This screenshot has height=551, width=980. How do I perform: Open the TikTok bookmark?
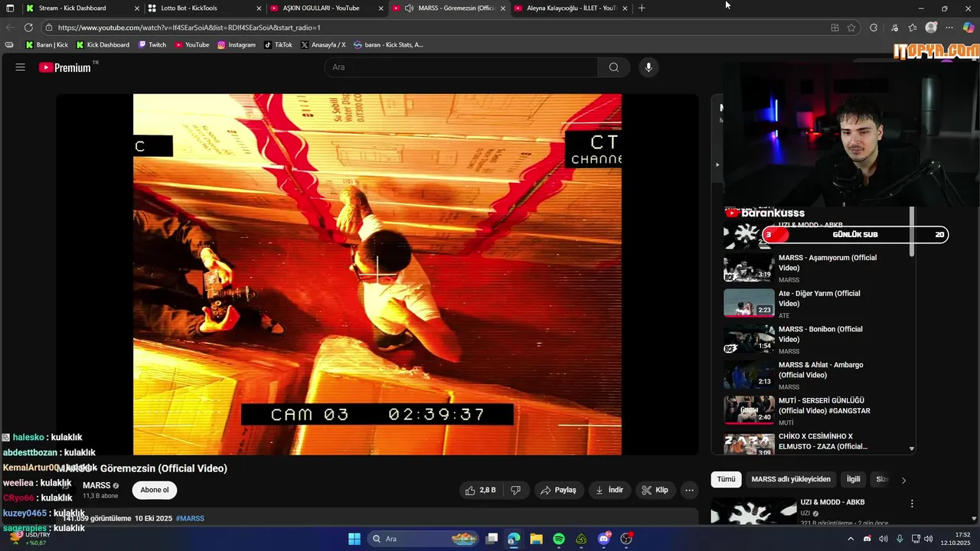click(279, 45)
